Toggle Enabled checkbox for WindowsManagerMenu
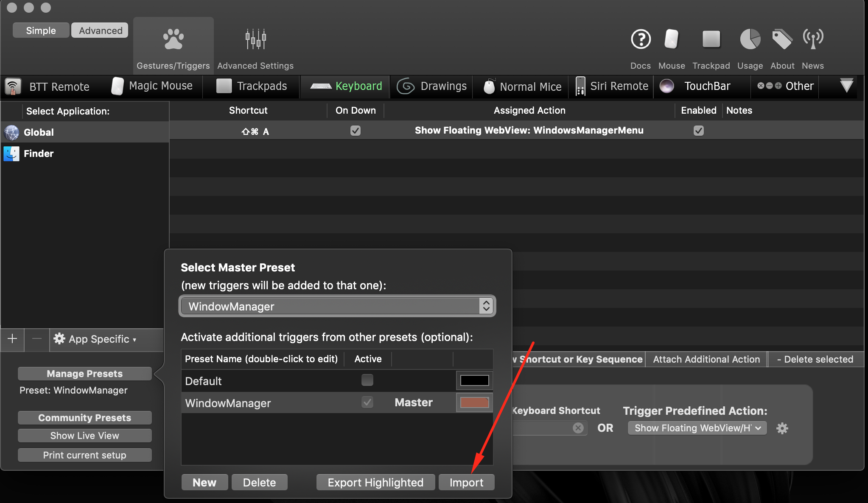Image resolution: width=868 pixels, height=503 pixels. [x=698, y=131]
